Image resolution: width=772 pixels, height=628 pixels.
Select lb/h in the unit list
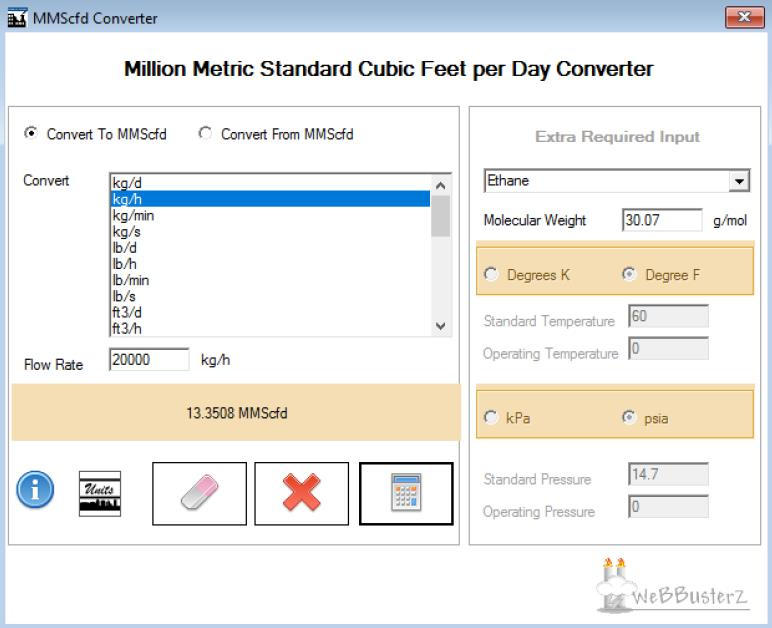click(270, 264)
